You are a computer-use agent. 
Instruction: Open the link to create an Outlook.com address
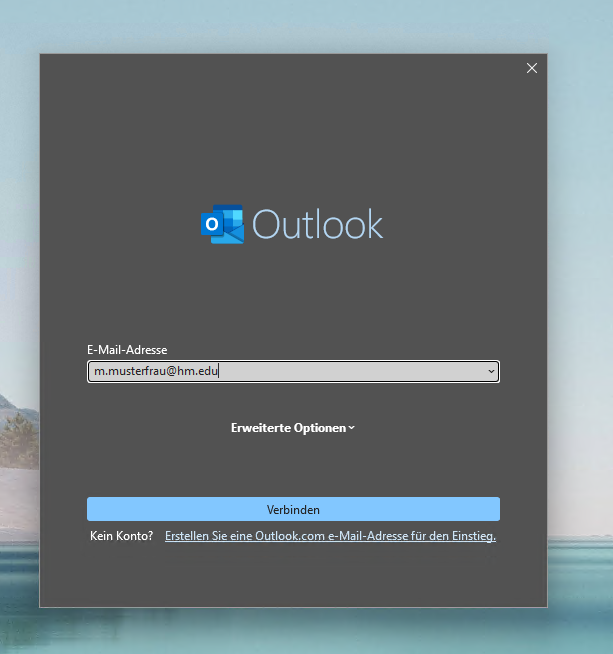330,536
